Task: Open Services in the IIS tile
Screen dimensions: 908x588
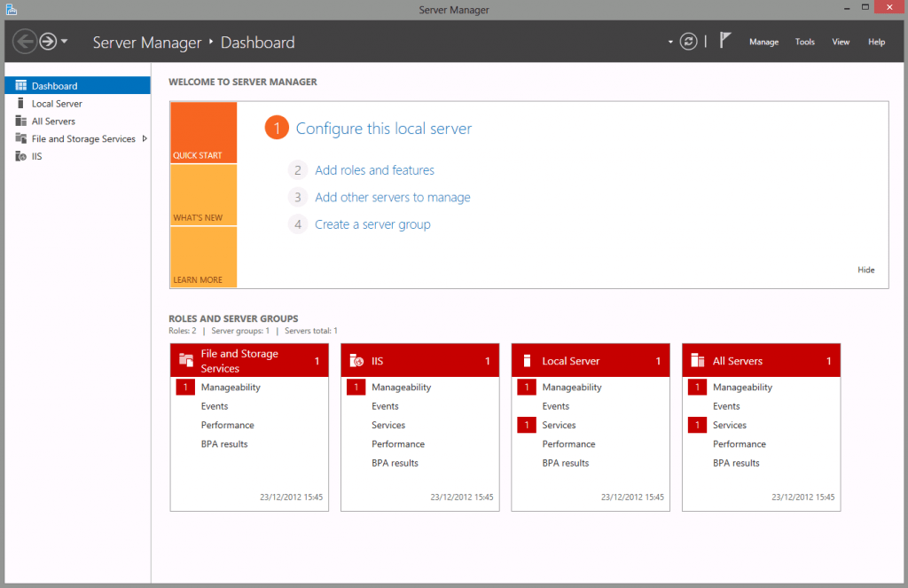Action: 388,425
